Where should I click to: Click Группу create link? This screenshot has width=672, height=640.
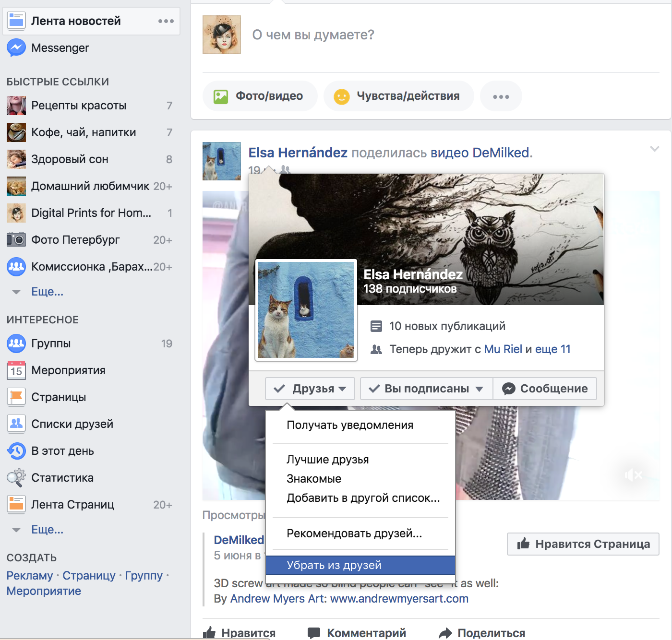coord(144,576)
